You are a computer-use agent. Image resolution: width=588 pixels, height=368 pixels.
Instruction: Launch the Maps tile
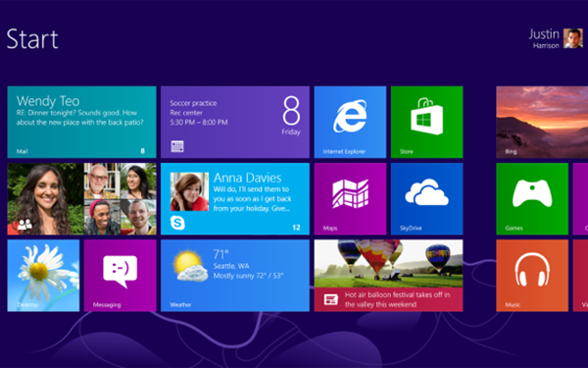coord(350,199)
